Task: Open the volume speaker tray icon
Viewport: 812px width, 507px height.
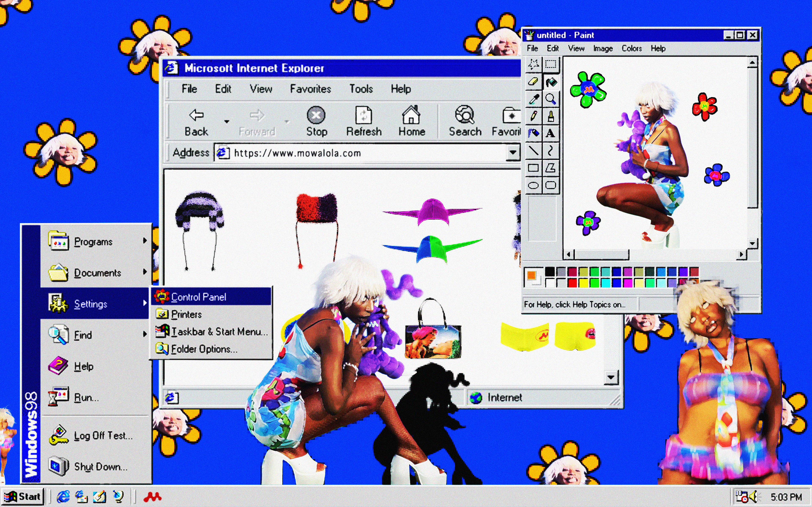Action: 754,496
